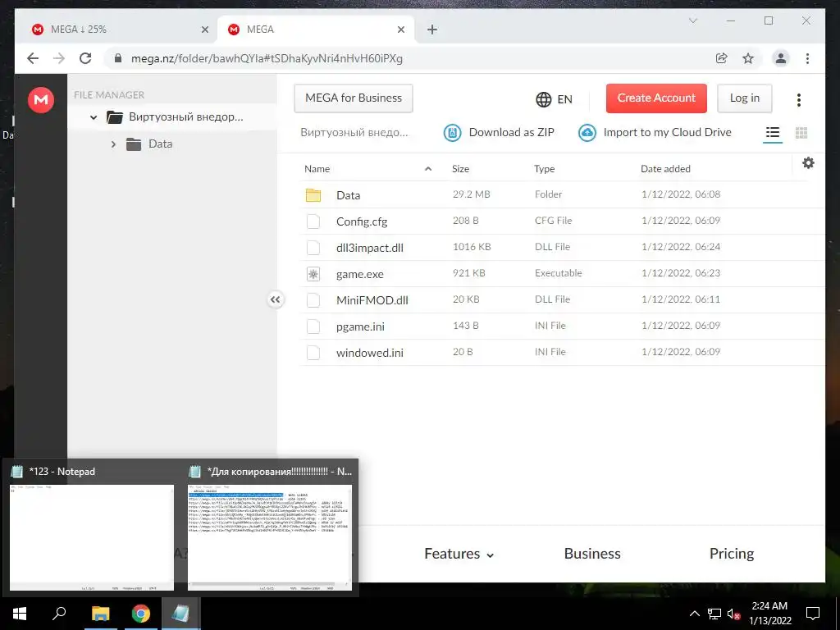Image resolution: width=840 pixels, height=630 pixels.
Task: Switch to thumbnail grid view icon
Action: point(801,132)
